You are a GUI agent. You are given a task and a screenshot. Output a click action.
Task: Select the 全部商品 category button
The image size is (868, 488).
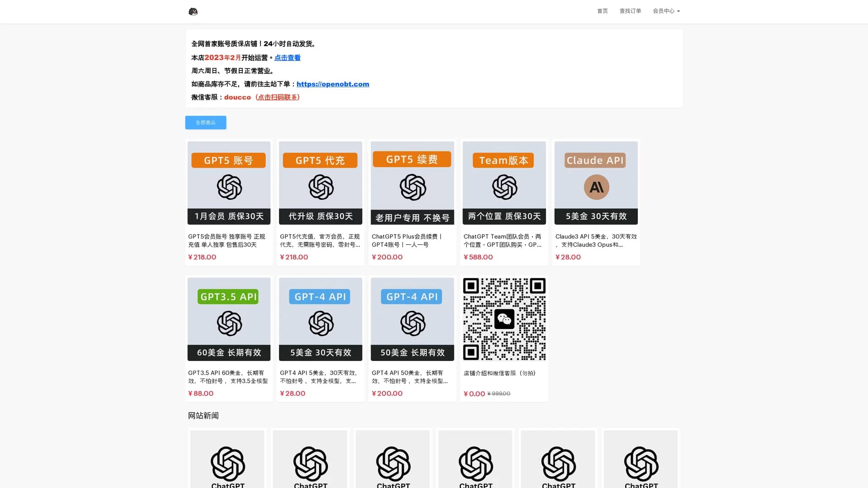click(x=206, y=122)
